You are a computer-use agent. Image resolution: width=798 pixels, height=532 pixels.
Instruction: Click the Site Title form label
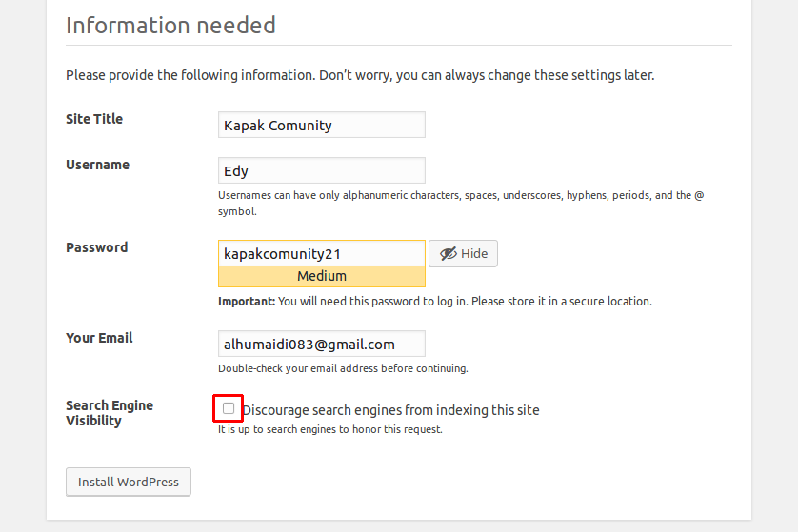[x=94, y=119]
